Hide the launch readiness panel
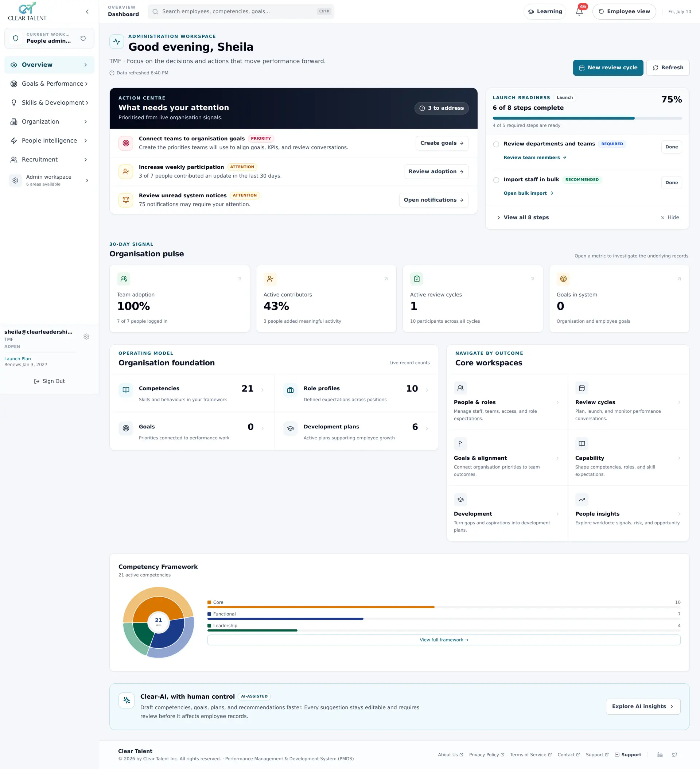700x769 pixels. 670,217
